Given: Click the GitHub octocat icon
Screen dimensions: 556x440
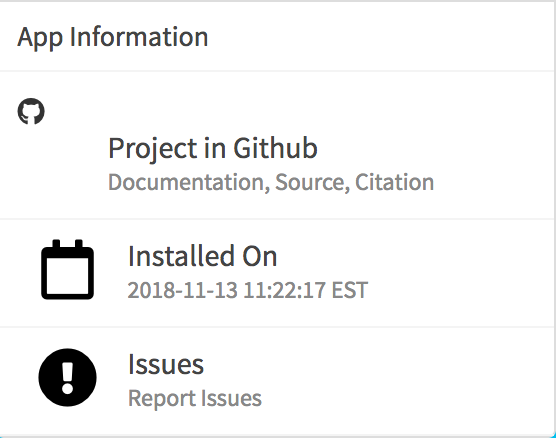Looking at the screenshot, I should [31, 111].
